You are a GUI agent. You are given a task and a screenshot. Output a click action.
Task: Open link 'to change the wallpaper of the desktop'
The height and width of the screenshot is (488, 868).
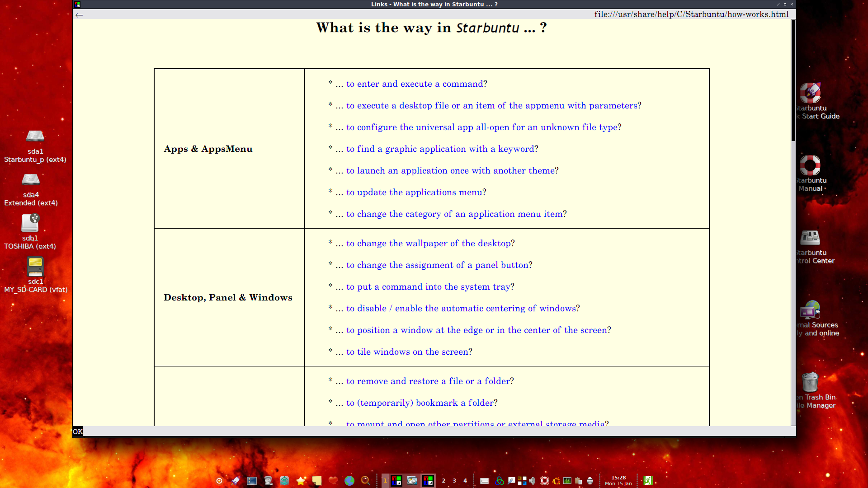429,244
